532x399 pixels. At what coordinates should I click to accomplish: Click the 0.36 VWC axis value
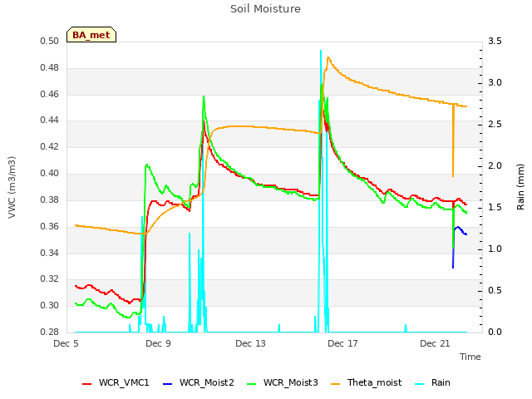click(x=50, y=226)
